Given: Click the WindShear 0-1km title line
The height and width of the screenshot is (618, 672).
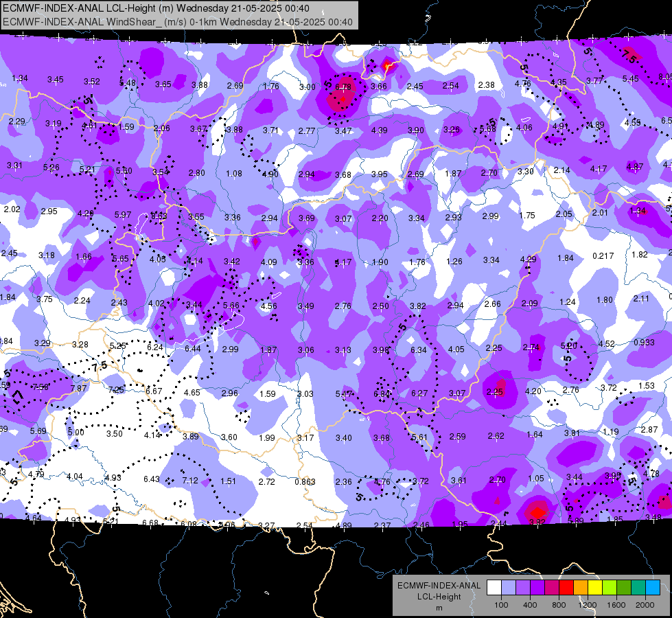Looking at the screenshot, I should [178, 22].
